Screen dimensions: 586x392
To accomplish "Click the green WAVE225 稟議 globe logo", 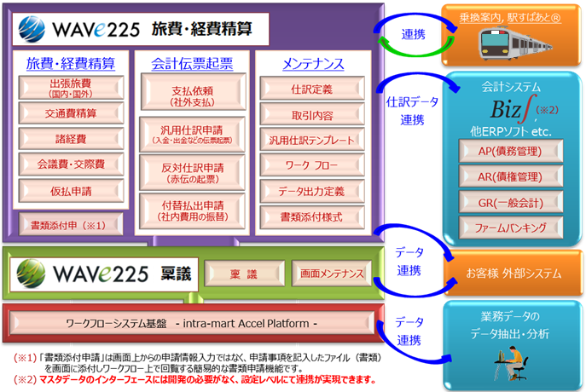I will coord(31,274).
